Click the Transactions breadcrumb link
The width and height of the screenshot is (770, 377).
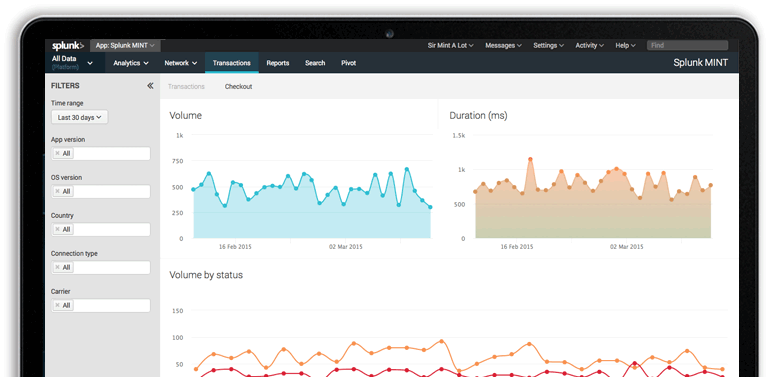pos(186,86)
